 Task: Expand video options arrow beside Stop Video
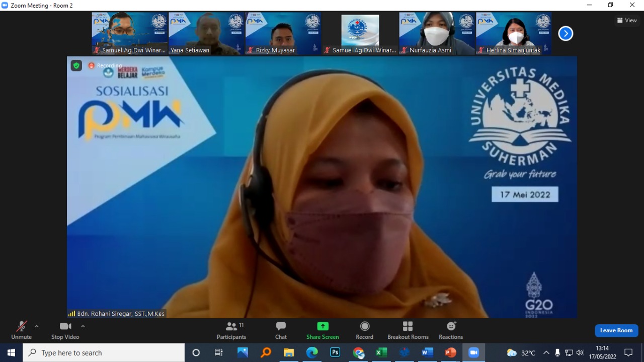pyautogui.click(x=83, y=326)
